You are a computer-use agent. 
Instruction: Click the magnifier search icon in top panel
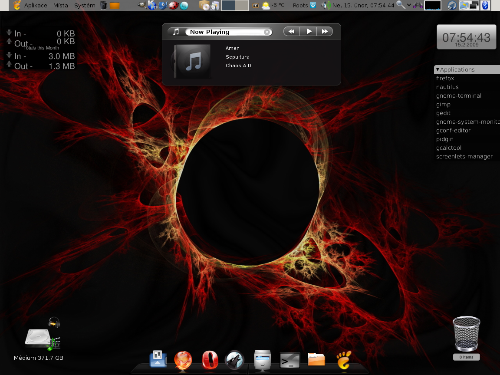click(x=401, y=5)
